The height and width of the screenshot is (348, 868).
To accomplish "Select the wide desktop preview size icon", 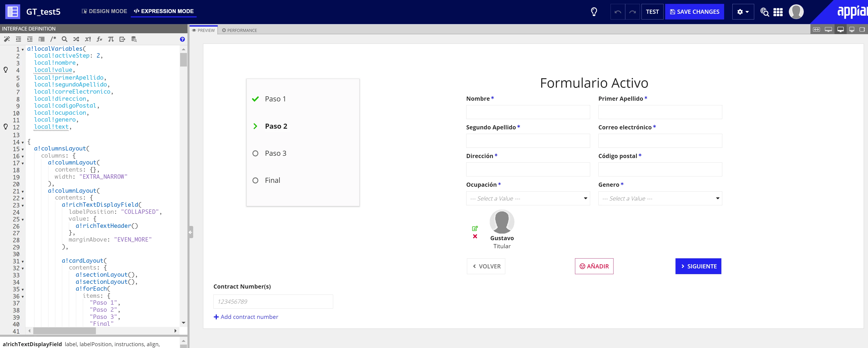I will pos(828,30).
